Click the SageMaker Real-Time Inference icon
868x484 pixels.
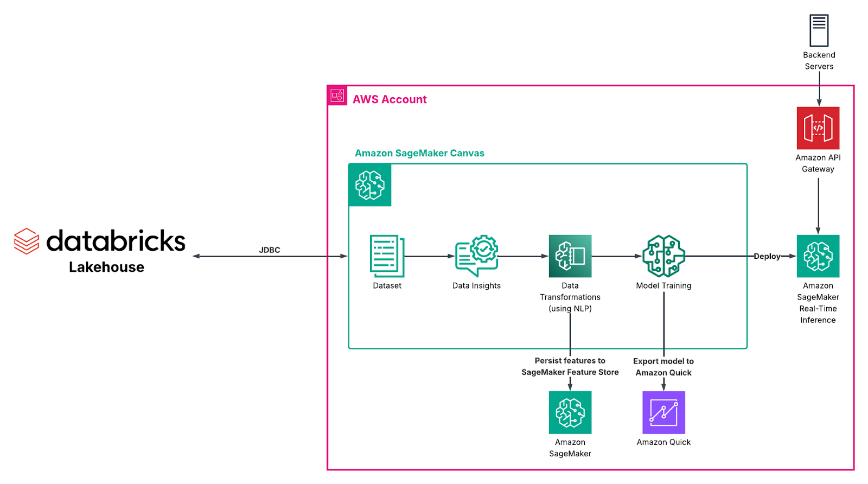[818, 256]
